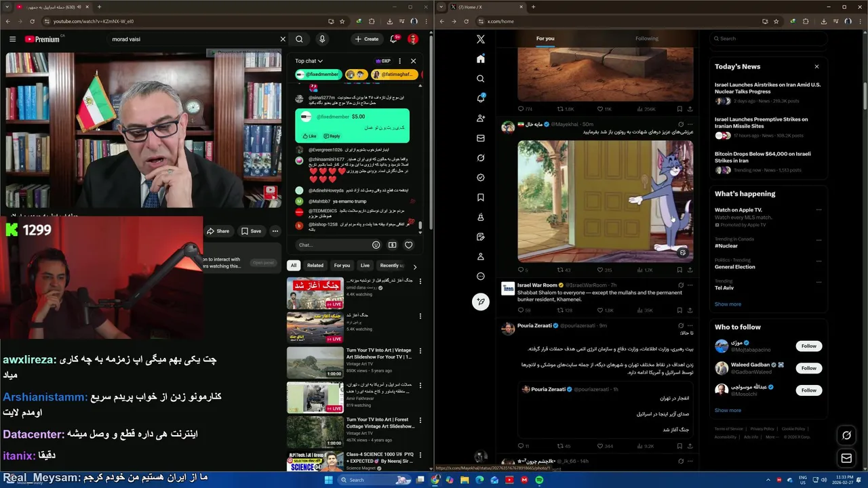Open the chat emoji picker
The height and width of the screenshot is (488, 868).
pos(376,245)
